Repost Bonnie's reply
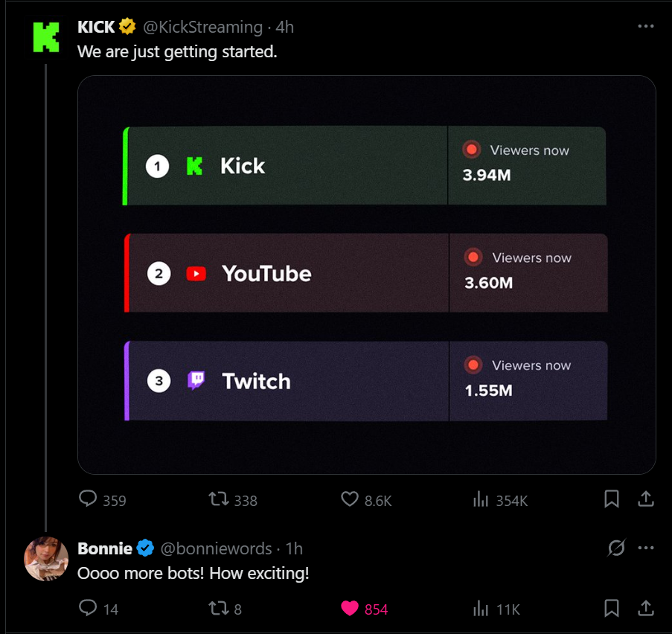The image size is (672, 634). (220, 608)
